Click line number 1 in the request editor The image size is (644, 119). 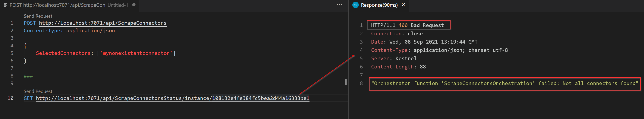click(x=12, y=23)
